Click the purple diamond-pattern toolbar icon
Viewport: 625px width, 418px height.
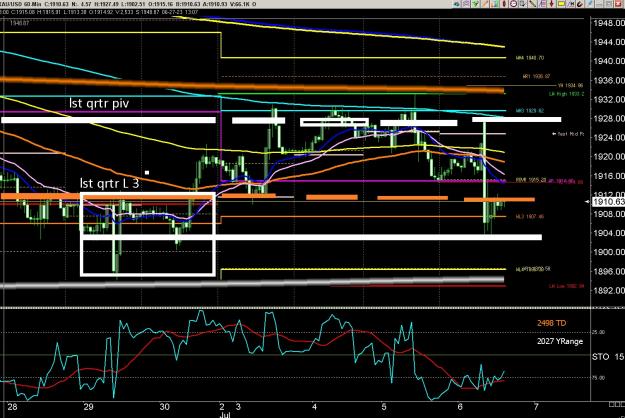[466, 4]
